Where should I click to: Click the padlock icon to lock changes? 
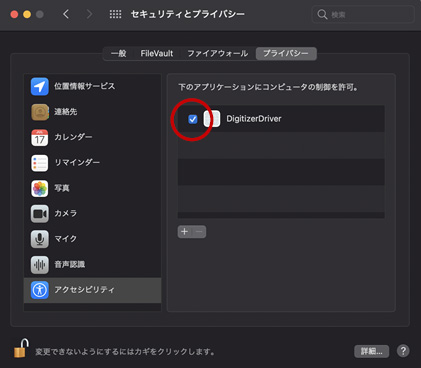coord(21,348)
